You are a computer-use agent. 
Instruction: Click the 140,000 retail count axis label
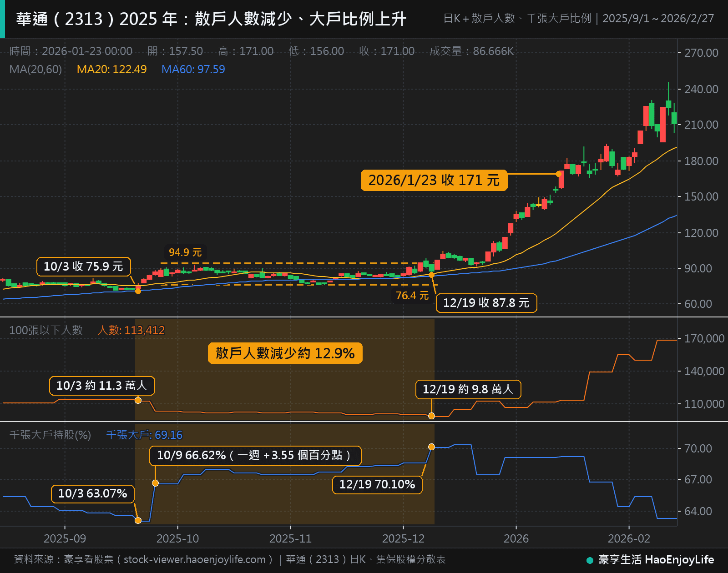704,371
